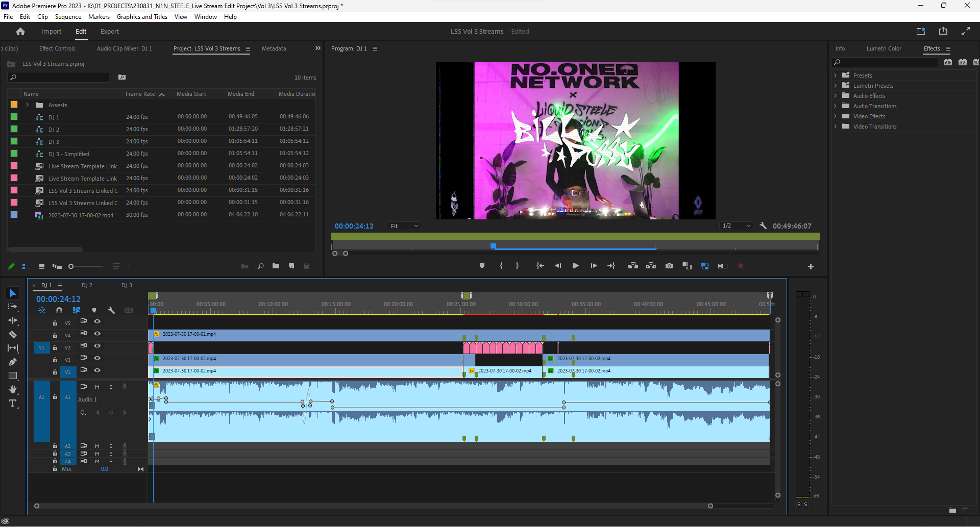Play the program monitor
The image size is (980, 527).
click(x=575, y=266)
